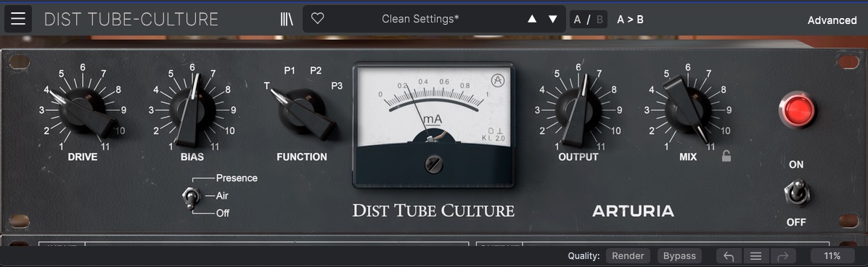Open the preset library browser icon

coord(286,19)
